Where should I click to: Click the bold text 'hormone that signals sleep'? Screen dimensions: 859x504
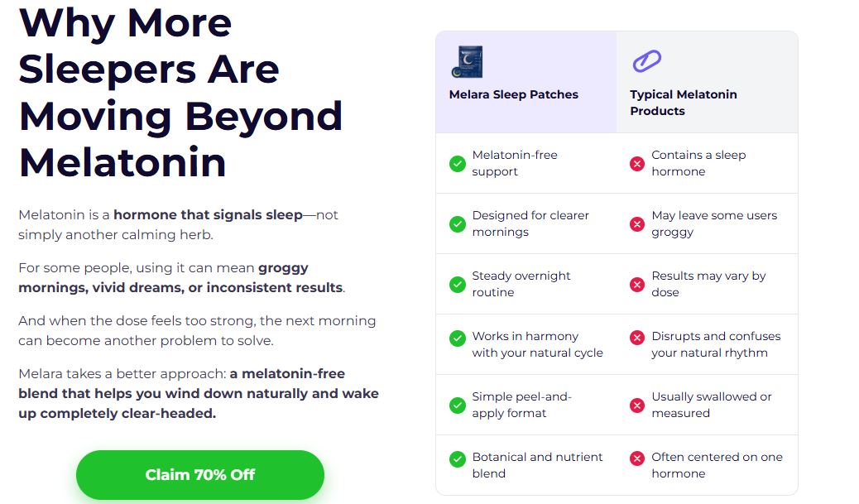(209, 214)
